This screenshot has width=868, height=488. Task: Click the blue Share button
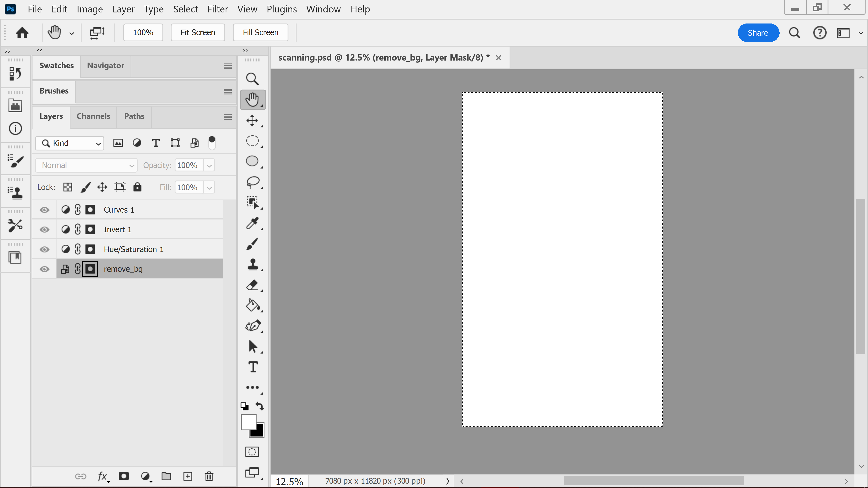pos(758,33)
